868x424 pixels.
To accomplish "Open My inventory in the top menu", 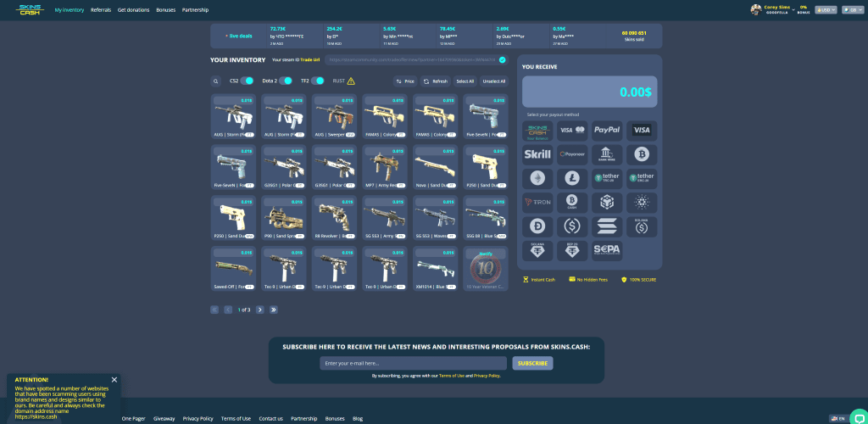I will coord(70,10).
